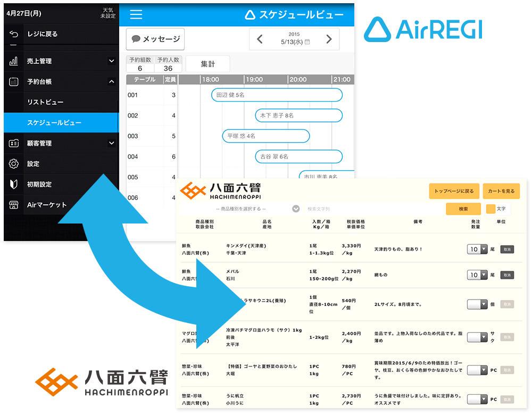This screenshot has height=414, width=532.
Task: Click the 18:00 time column header
Action: pos(211,79)
